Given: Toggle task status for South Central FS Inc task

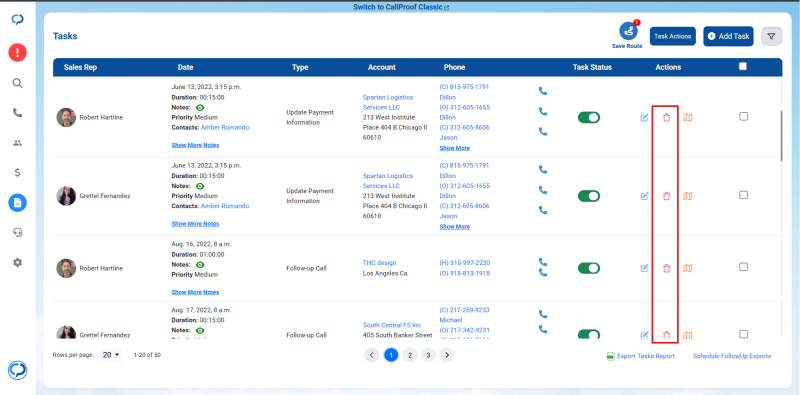Looking at the screenshot, I should (589, 334).
